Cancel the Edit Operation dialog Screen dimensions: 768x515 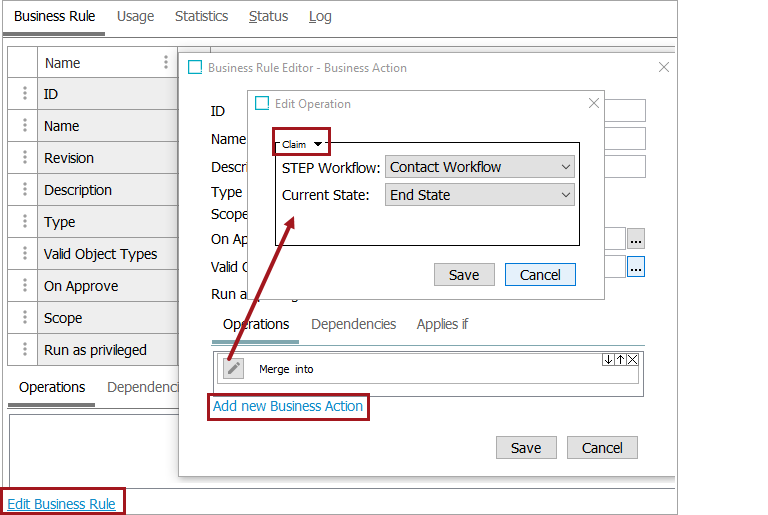(x=540, y=275)
